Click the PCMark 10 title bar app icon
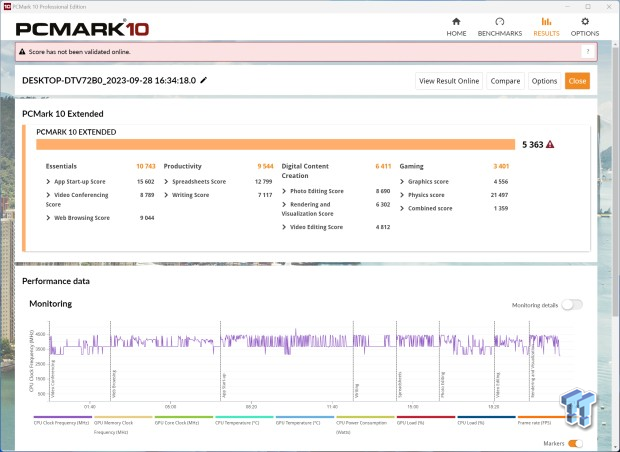 coord(7,6)
